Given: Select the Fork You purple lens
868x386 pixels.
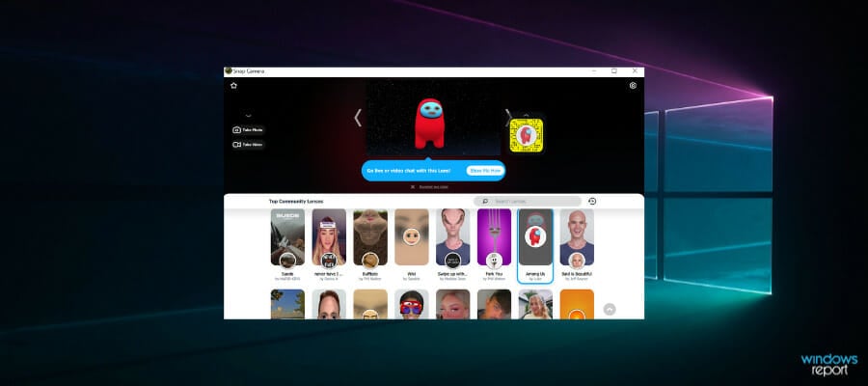Looking at the screenshot, I should point(494,237).
